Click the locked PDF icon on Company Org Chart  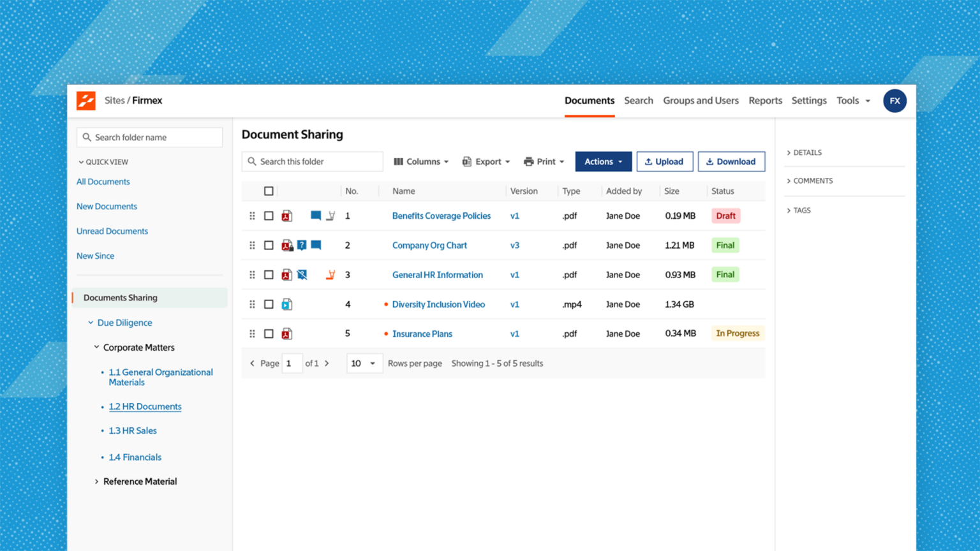click(x=287, y=245)
